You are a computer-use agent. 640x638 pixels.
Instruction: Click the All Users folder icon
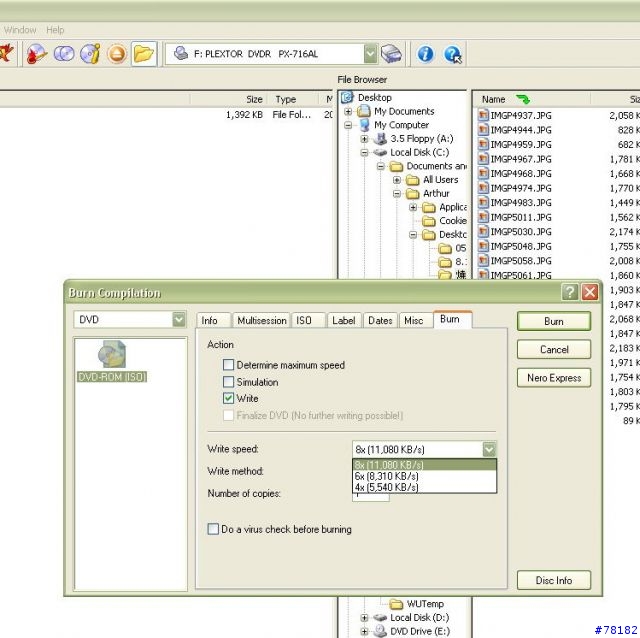coord(413,180)
